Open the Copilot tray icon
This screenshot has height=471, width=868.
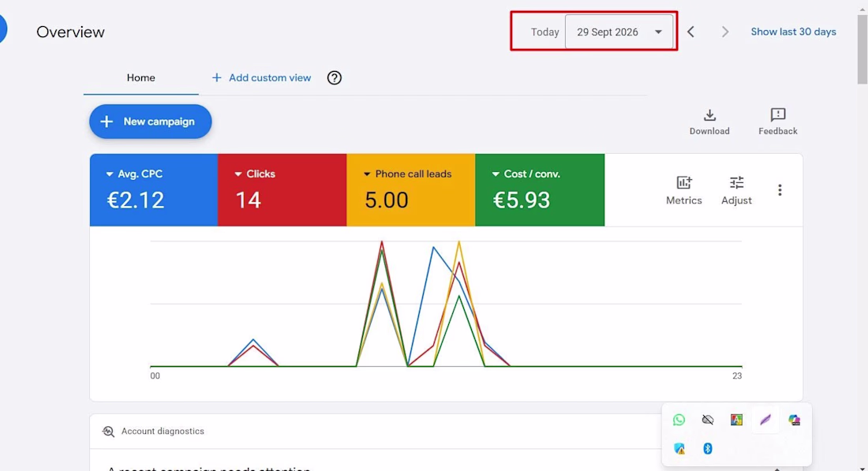pos(794,420)
